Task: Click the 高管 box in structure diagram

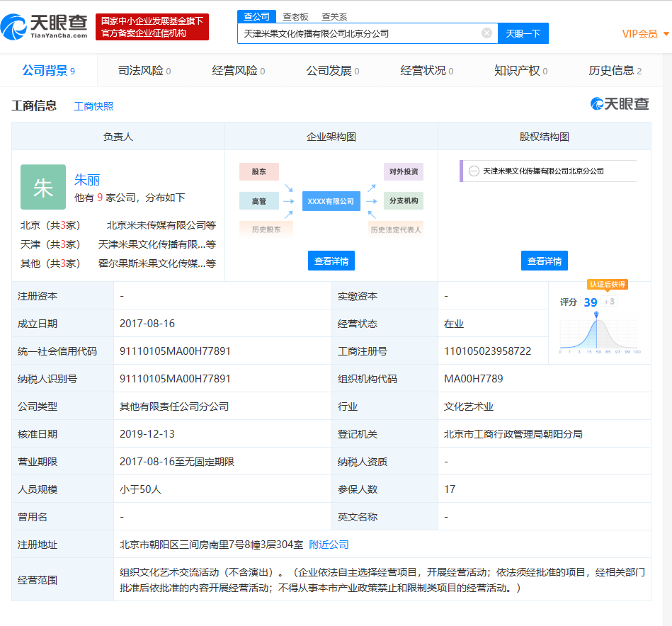Action: point(259,201)
